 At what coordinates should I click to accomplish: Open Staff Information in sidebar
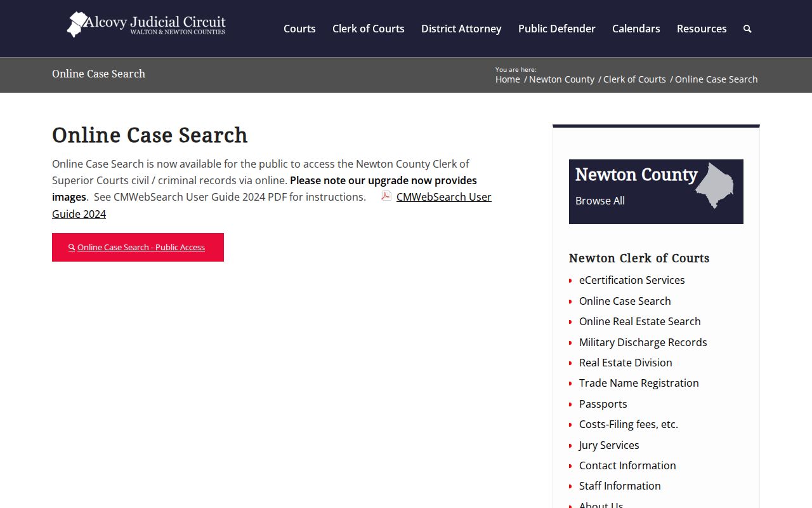point(620,486)
